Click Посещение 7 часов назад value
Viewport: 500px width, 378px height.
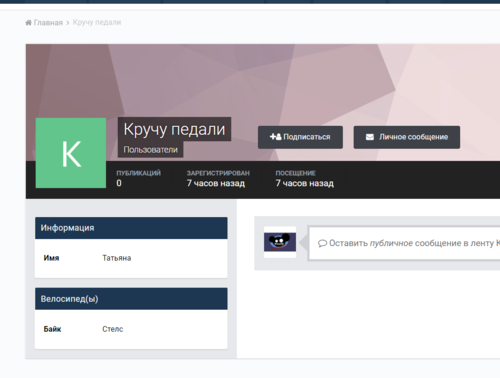(x=305, y=183)
